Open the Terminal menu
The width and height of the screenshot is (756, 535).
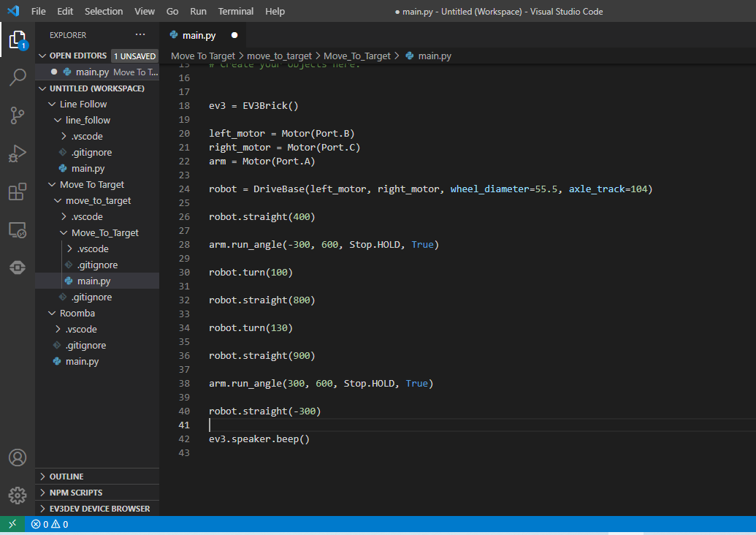235,11
